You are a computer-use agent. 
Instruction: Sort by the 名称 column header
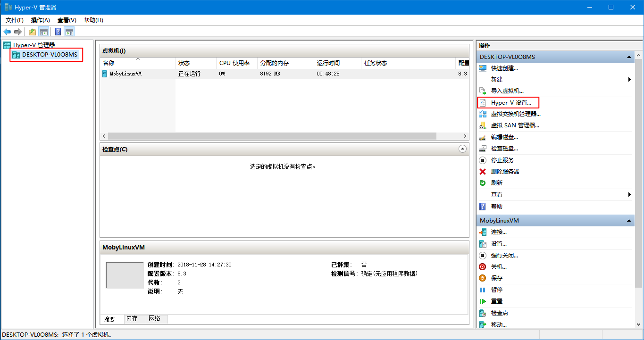coord(138,63)
